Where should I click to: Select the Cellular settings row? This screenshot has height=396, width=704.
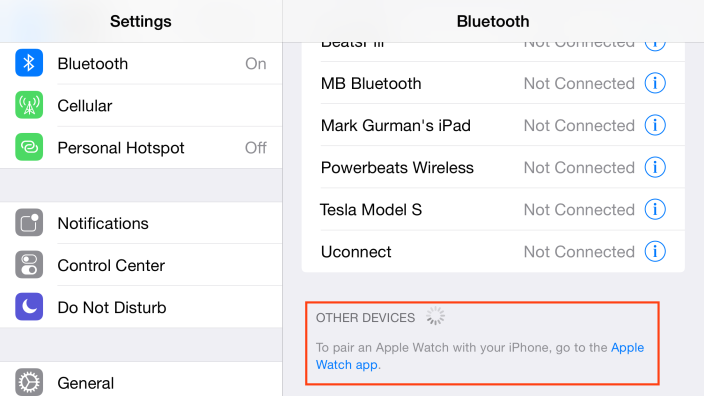(x=141, y=106)
